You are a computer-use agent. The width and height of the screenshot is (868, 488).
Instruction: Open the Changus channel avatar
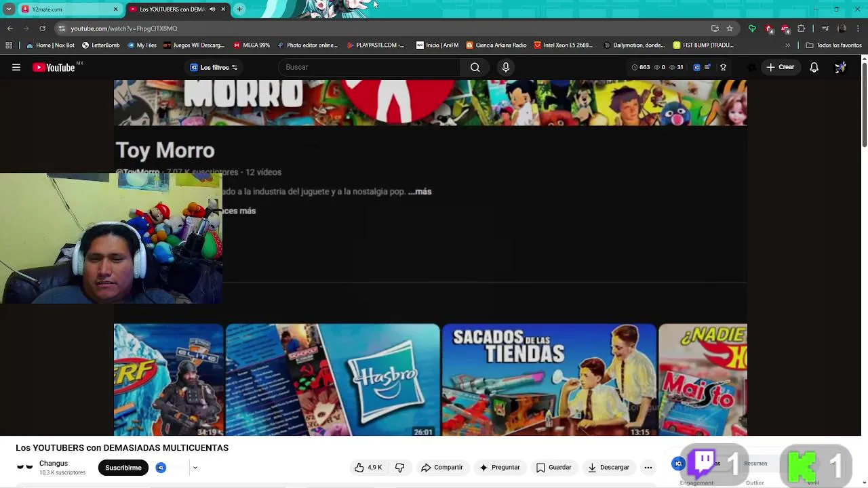coord(24,467)
